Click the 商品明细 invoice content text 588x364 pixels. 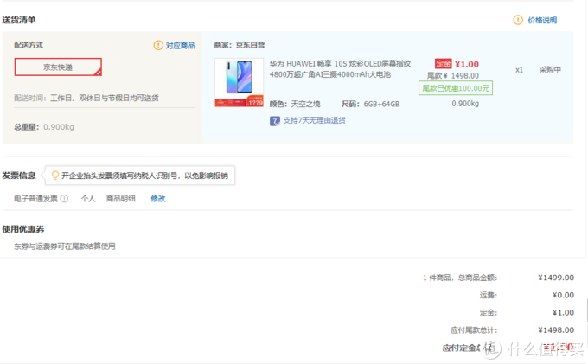click(x=121, y=199)
